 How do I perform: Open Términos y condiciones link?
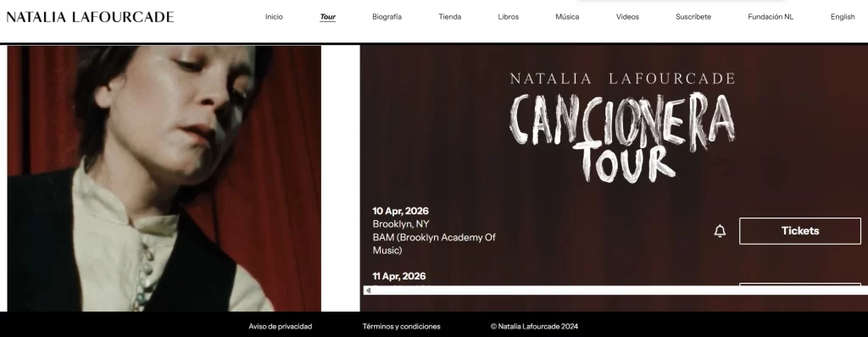(x=401, y=327)
